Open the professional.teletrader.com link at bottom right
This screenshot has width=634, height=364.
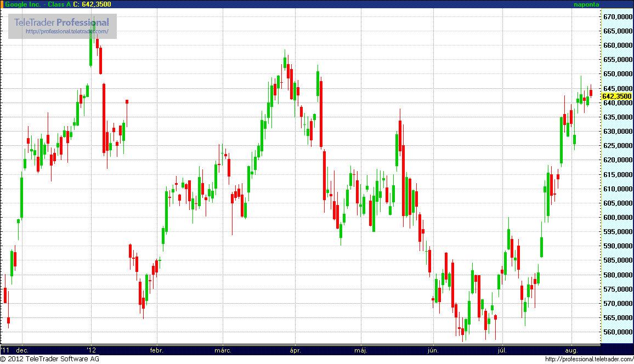(x=589, y=359)
